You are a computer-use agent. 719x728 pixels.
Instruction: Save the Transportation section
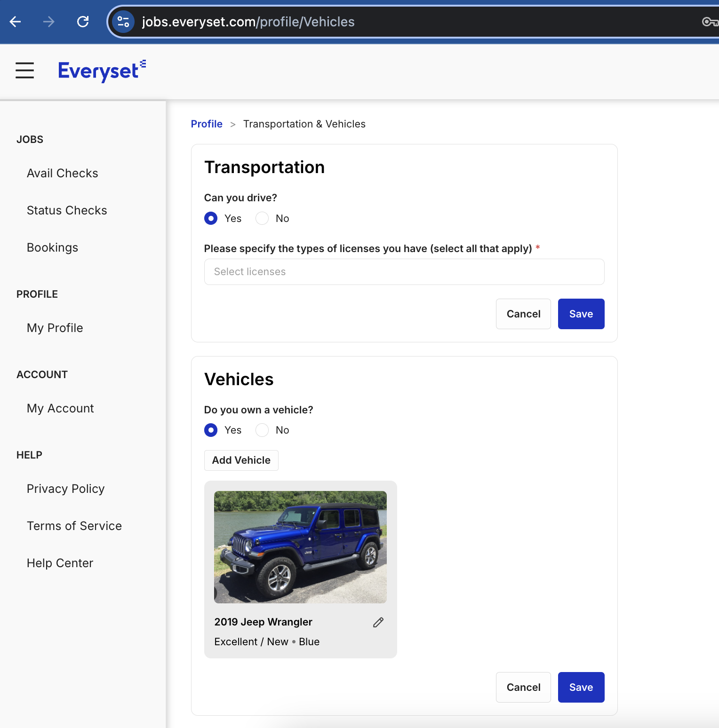(x=581, y=314)
